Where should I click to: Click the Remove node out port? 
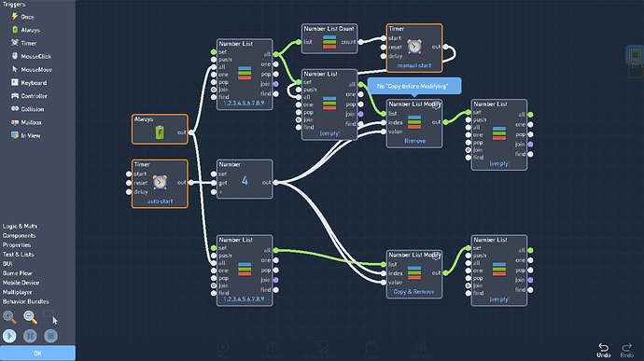[445, 122]
